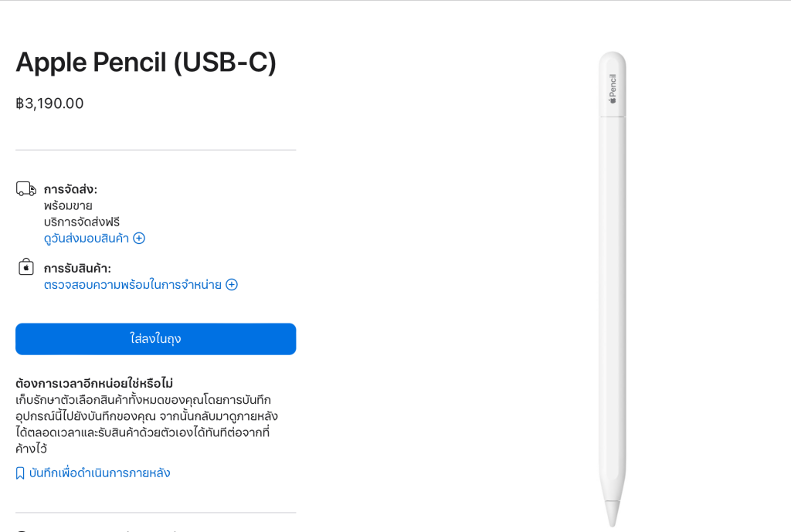Click plus icon beside ดูวันส่งมอบสินค้า

139,239
